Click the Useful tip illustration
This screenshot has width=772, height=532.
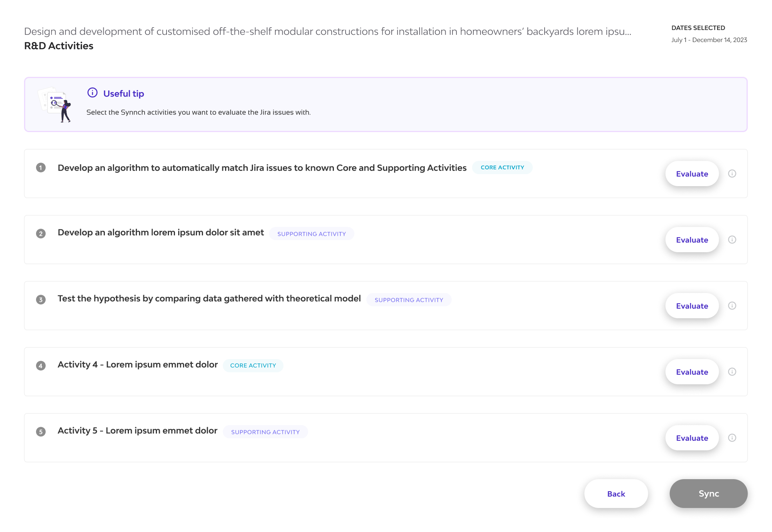(x=55, y=104)
